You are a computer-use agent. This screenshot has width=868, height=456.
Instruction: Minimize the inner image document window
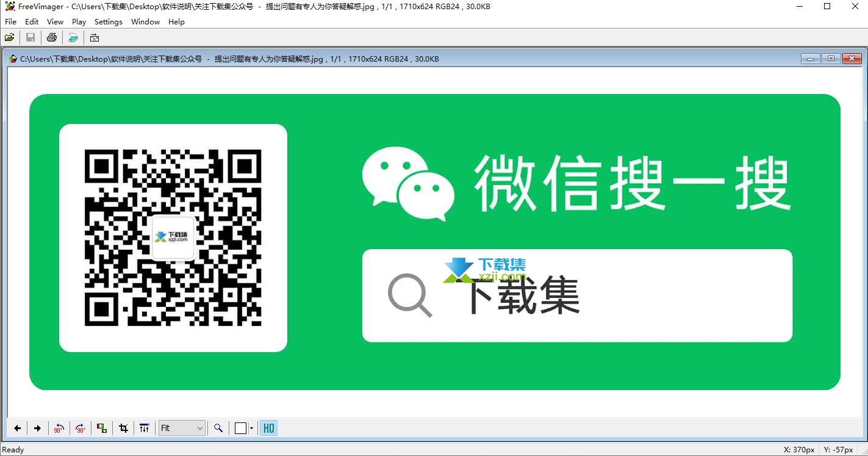[x=810, y=59]
